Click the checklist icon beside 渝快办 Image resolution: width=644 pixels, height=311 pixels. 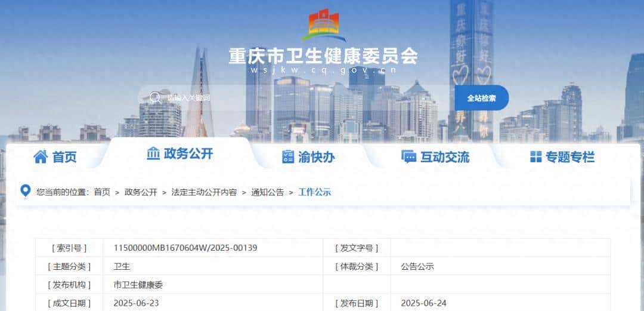[288, 157]
